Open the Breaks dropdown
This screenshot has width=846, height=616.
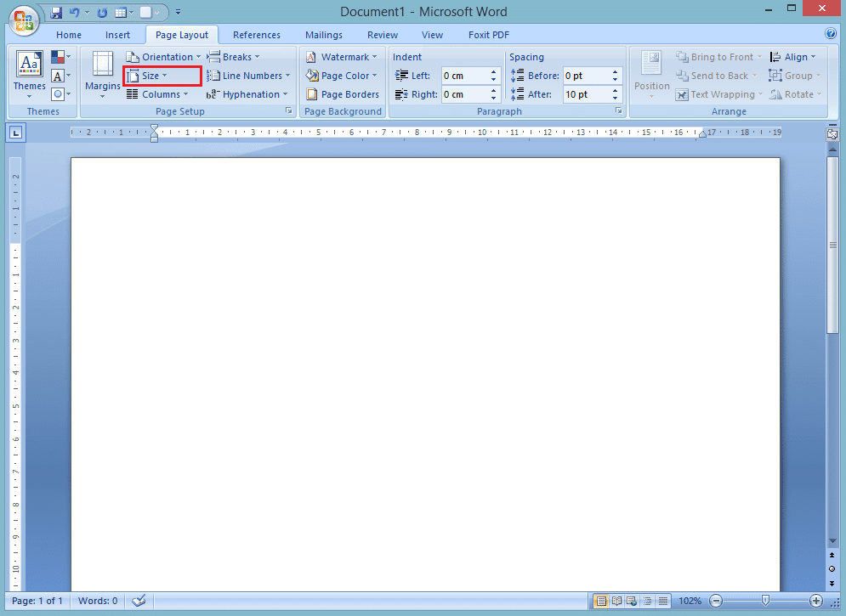233,57
